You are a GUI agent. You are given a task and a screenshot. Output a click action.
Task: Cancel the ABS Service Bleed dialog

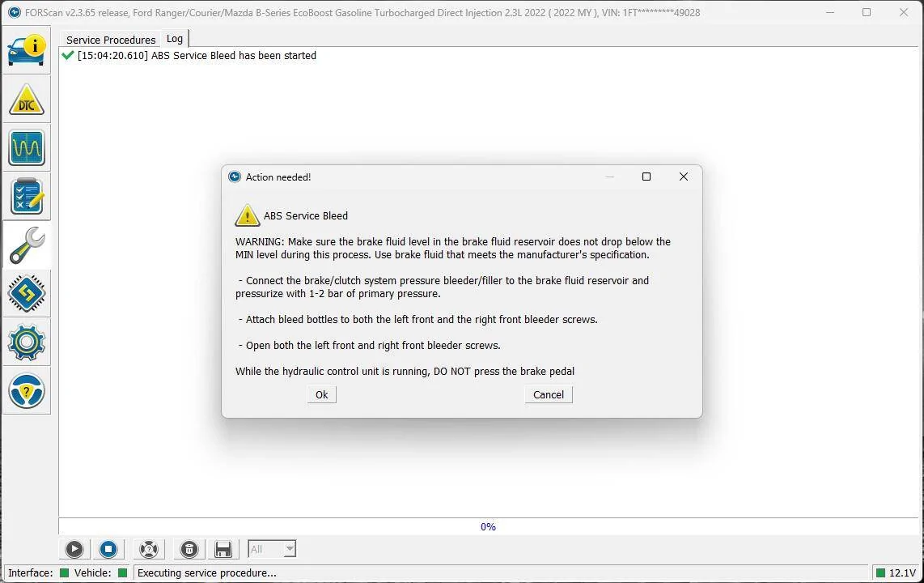click(549, 394)
